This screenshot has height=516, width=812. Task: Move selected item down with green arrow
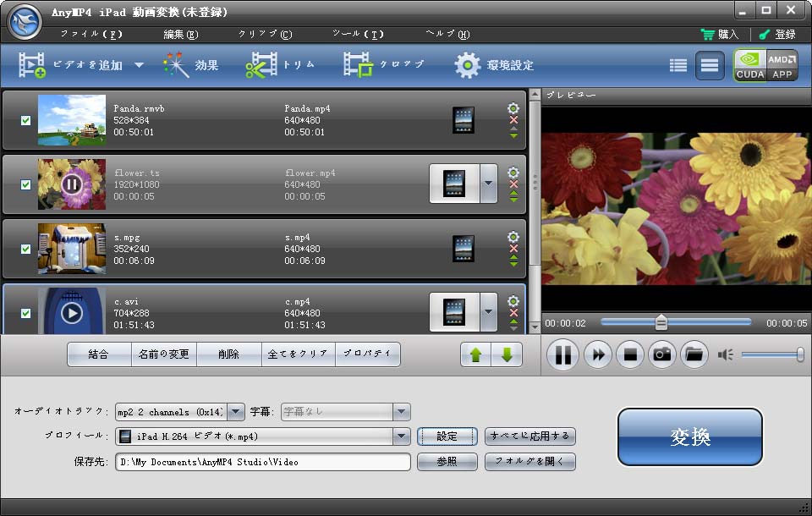coord(507,354)
